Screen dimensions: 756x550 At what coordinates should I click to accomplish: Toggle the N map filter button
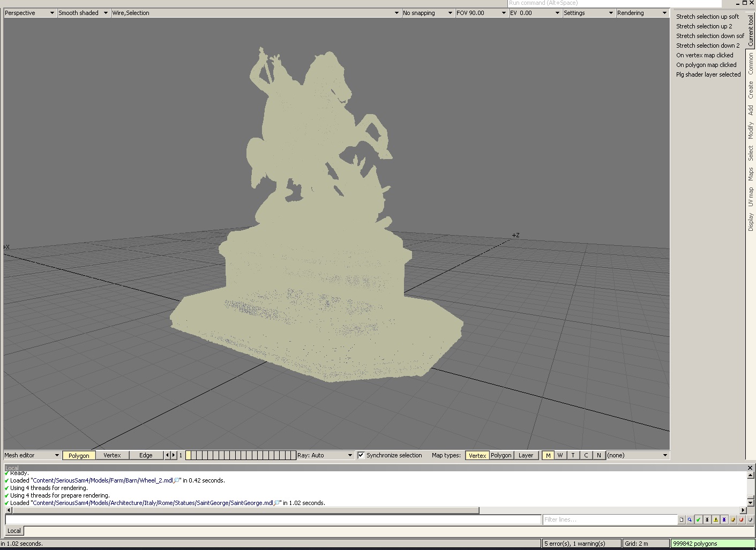(x=599, y=455)
